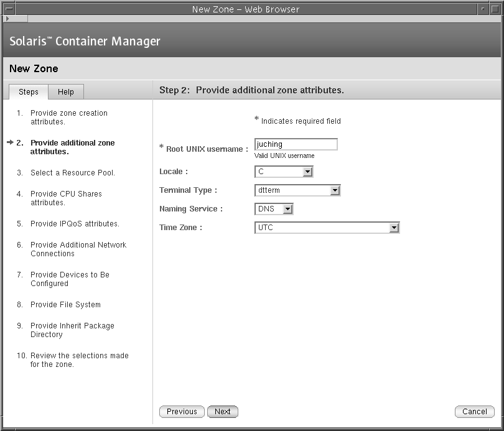Open the Naming Service dropdown
Image resolution: width=504 pixels, height=431 pixels.
tap(274, 209)
